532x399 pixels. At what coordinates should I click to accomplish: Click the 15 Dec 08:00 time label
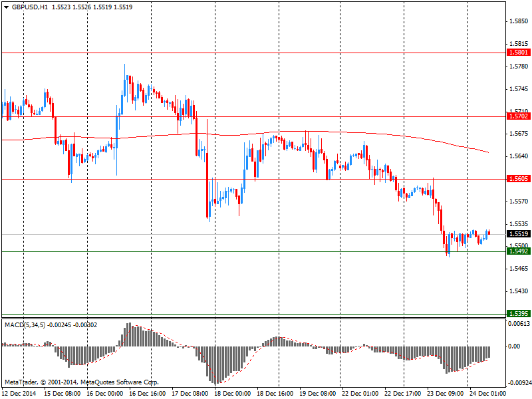pyautogui.click(x=63, y=394)
